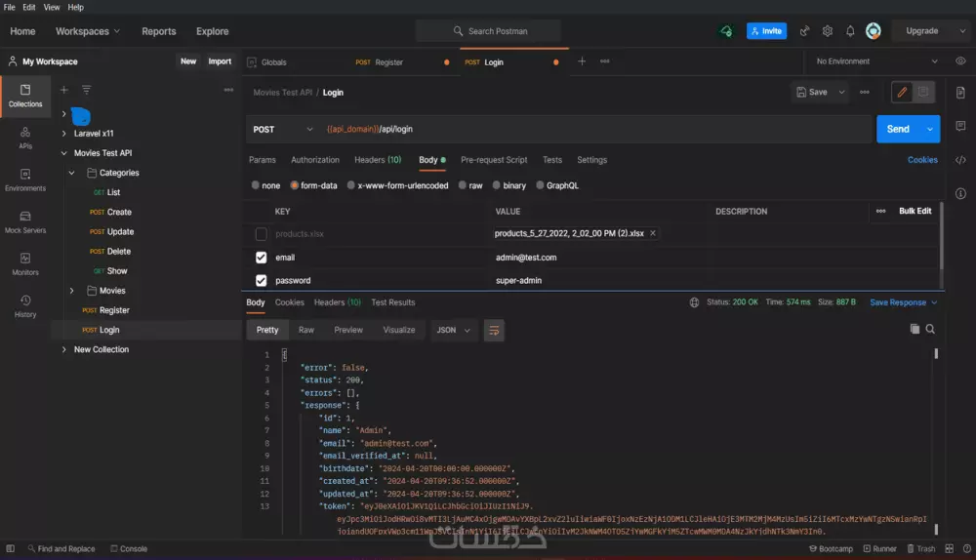Select the binary body type
Image resolution: width=976 pixels, height=560 pixels.
pyautogui.click(x=496, y=185)
